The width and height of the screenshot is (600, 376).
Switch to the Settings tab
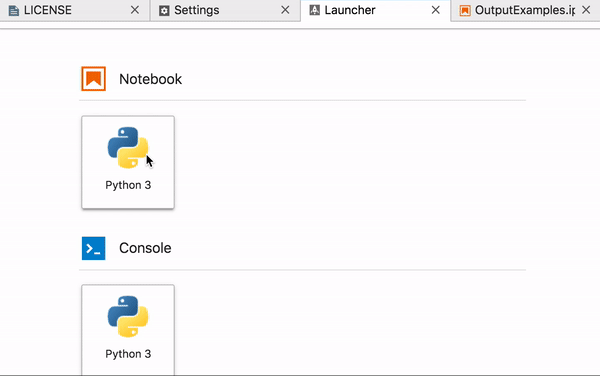[x=225, y=10]
